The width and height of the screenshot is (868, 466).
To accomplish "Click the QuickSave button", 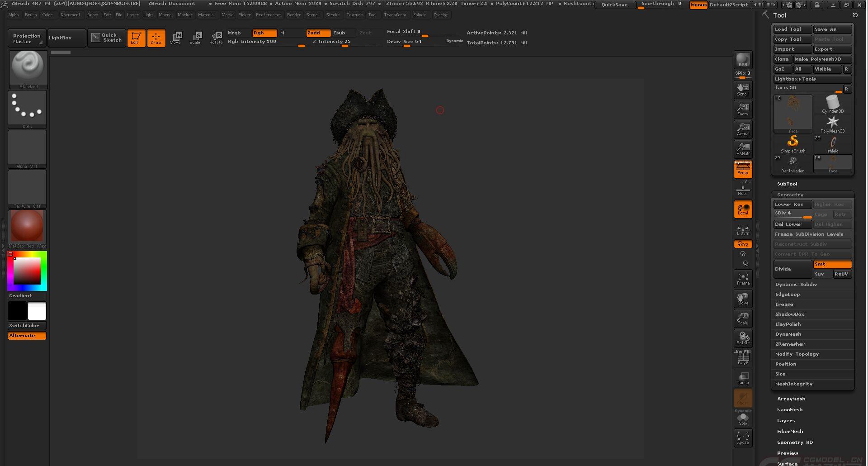I will (614, 5).
